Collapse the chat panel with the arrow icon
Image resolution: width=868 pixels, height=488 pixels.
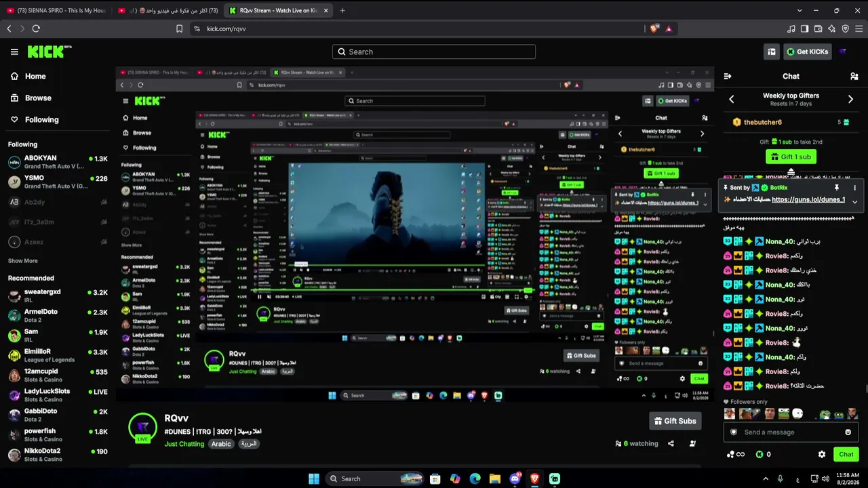tap(728, 77)
